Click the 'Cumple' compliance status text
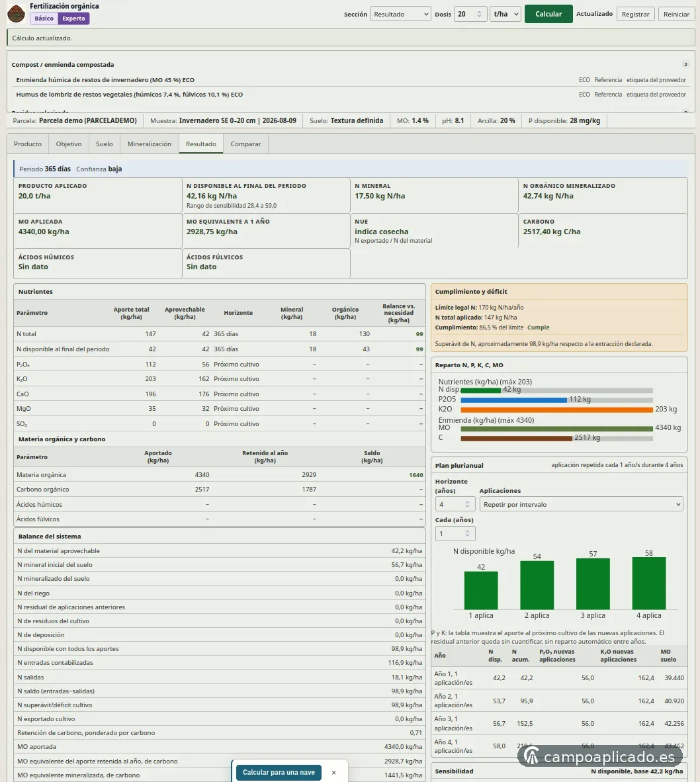 click(539, 327)
